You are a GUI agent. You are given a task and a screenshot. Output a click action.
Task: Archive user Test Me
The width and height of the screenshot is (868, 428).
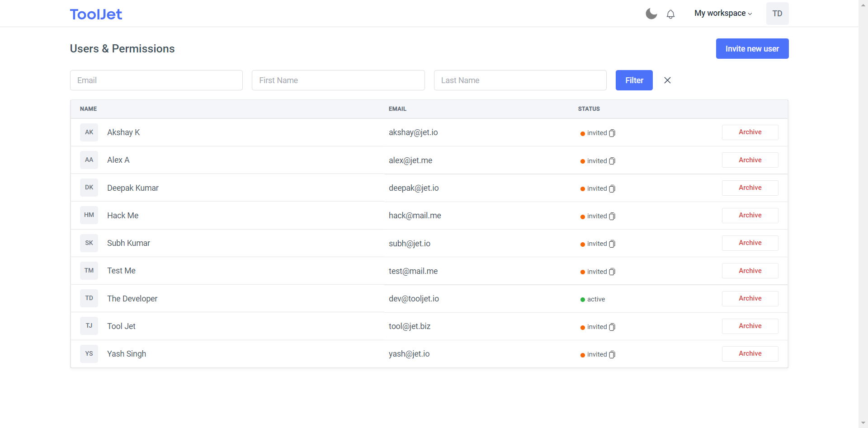point(750,271)
